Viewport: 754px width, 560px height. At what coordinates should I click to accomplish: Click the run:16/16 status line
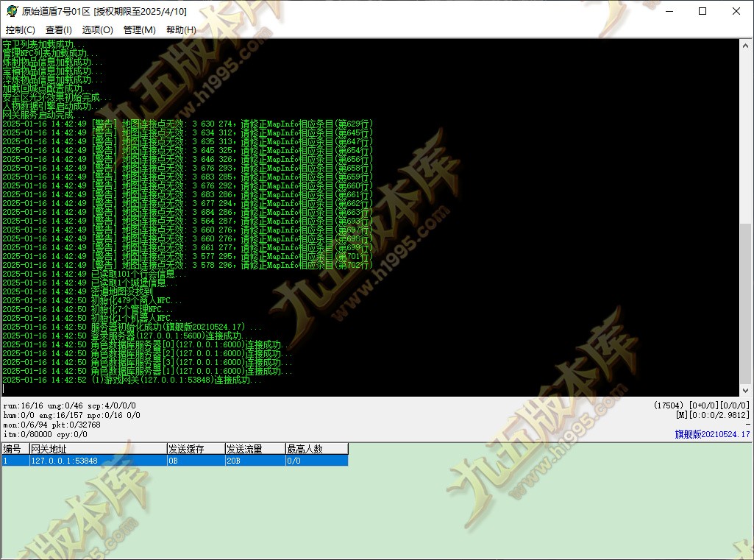(x=69, y=405)
